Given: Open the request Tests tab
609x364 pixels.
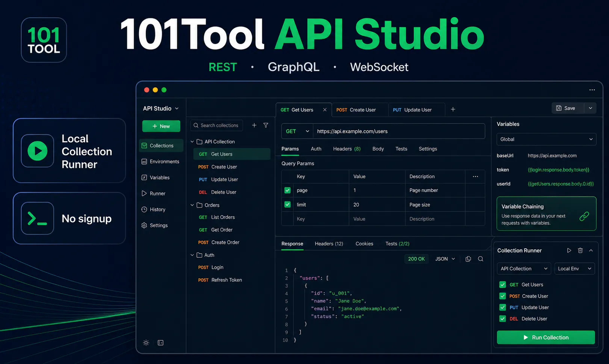Looking at the screenshot, I should (x=401, y=149).
